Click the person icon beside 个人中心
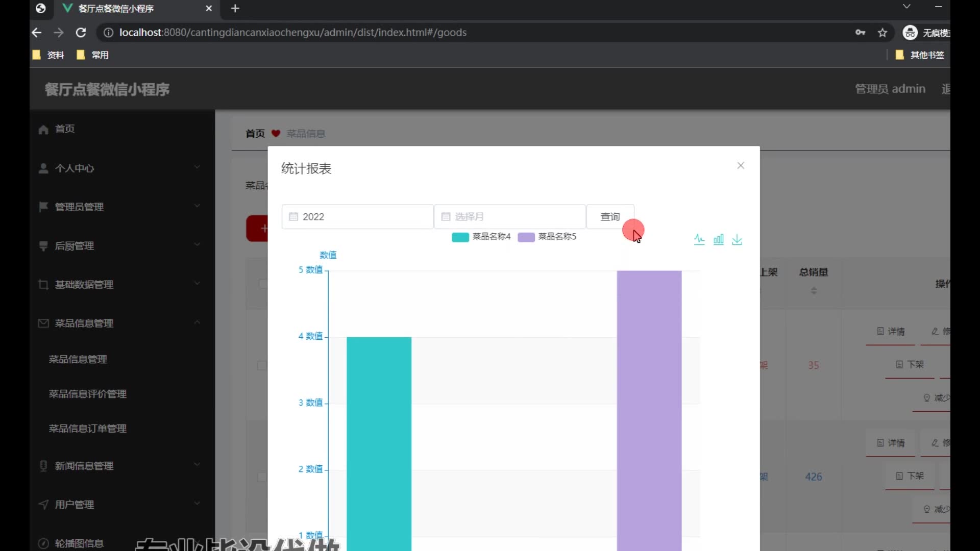980x551 pixels. pos(43,168)
